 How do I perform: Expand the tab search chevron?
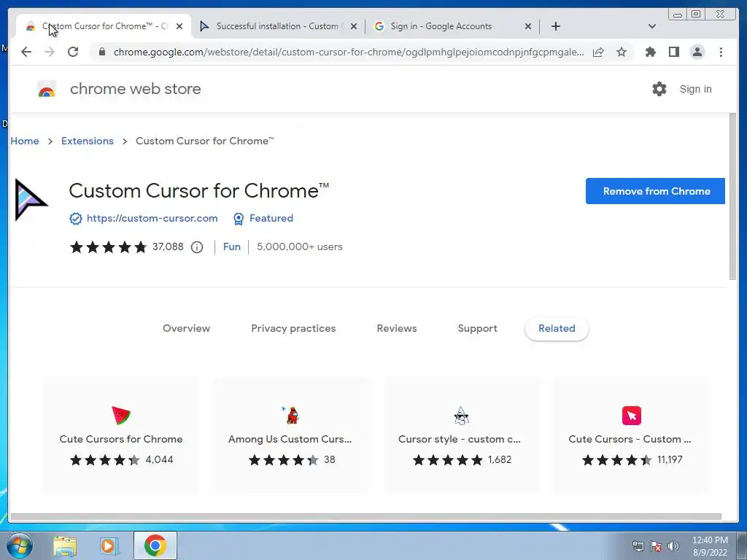point(652,26)
